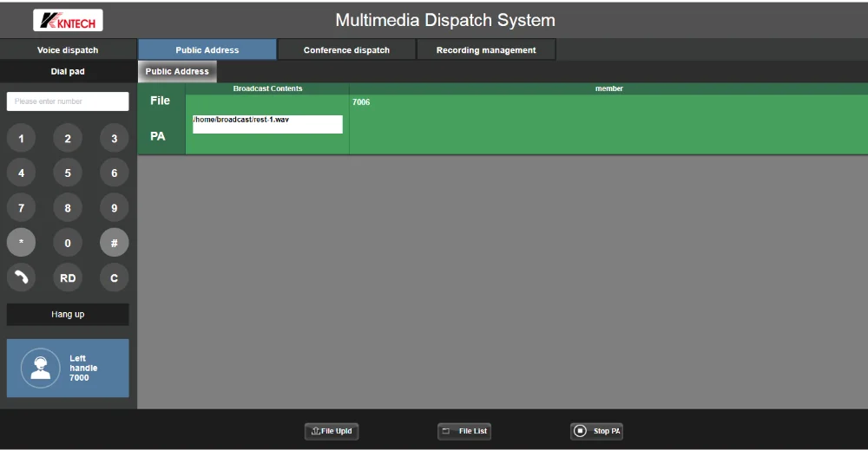The height and width of the screenshot is (450, 868).
Task: Click the number entry input field
Action: (x=68, y=101)
